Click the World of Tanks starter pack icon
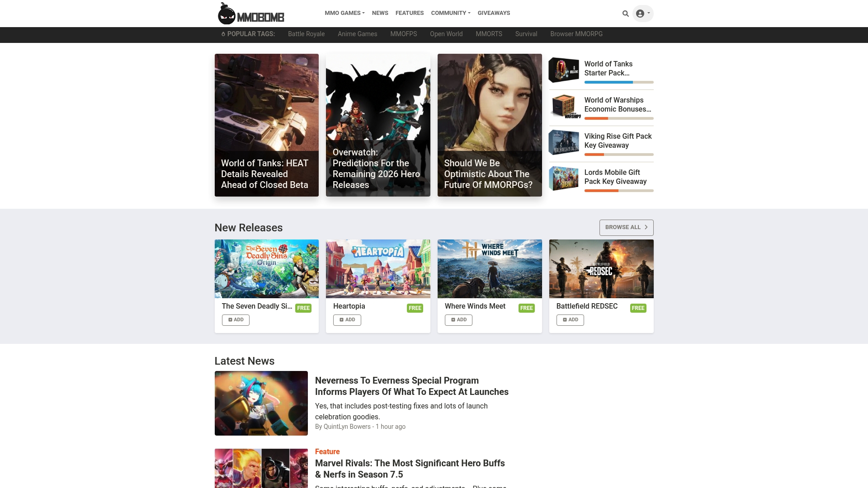 coord(564,70)
